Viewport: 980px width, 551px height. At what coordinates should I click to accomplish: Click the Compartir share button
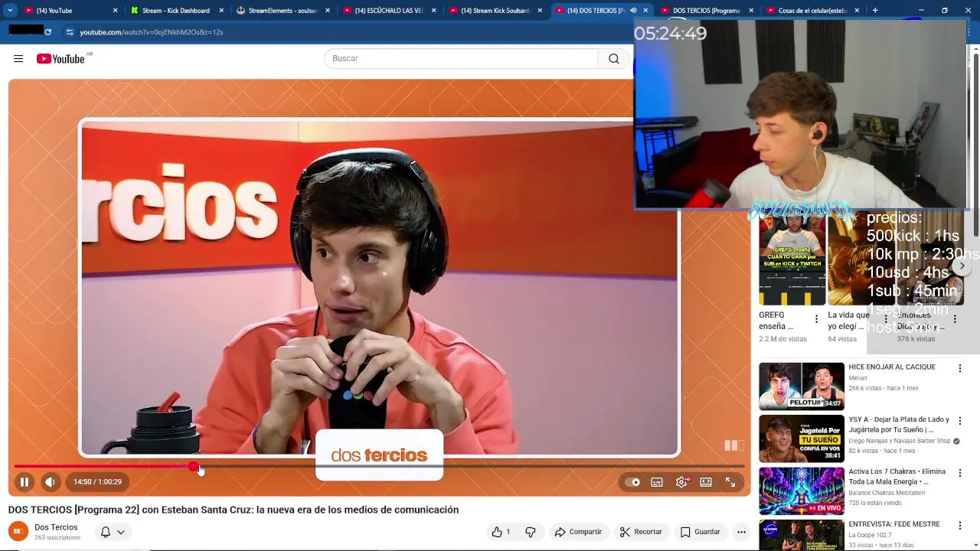(x=578, y=532)
